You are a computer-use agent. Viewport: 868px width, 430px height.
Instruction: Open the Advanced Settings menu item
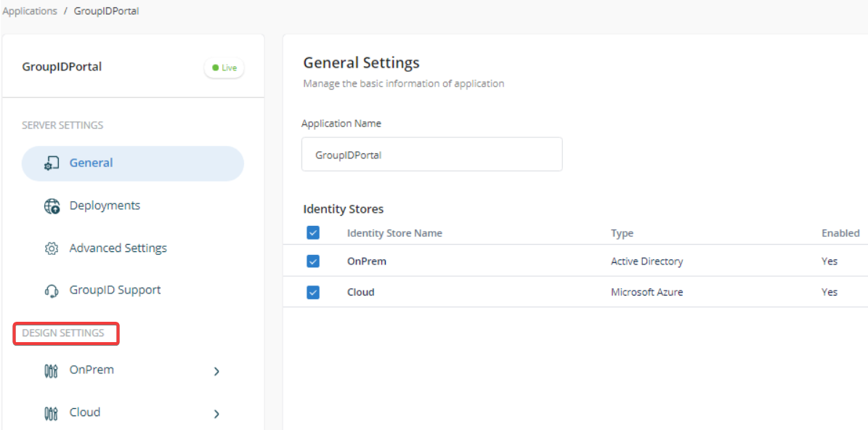118,248
